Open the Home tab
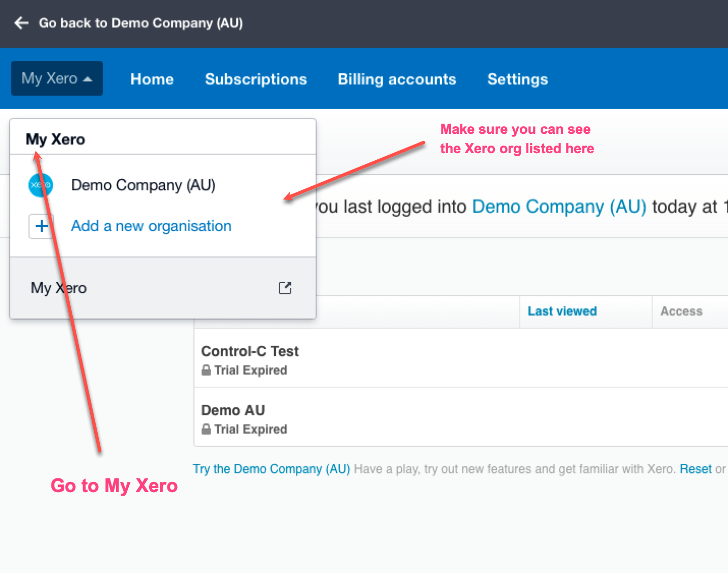 [x=152, y=79]
